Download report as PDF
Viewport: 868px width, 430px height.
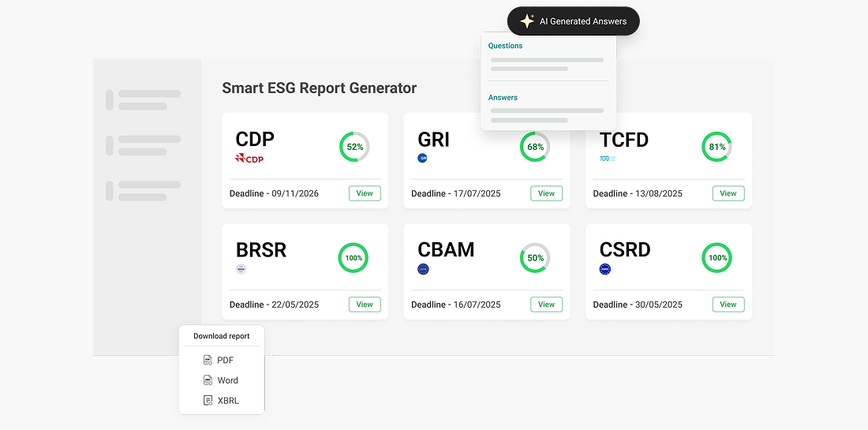pos(222,361)
